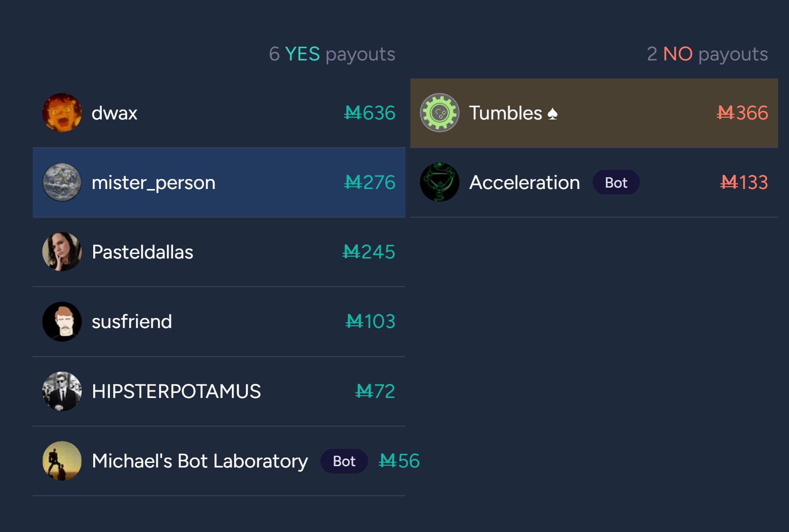Open the susfriend username link
This screenshot has width=789, height=532.
[x=132, y=322]
